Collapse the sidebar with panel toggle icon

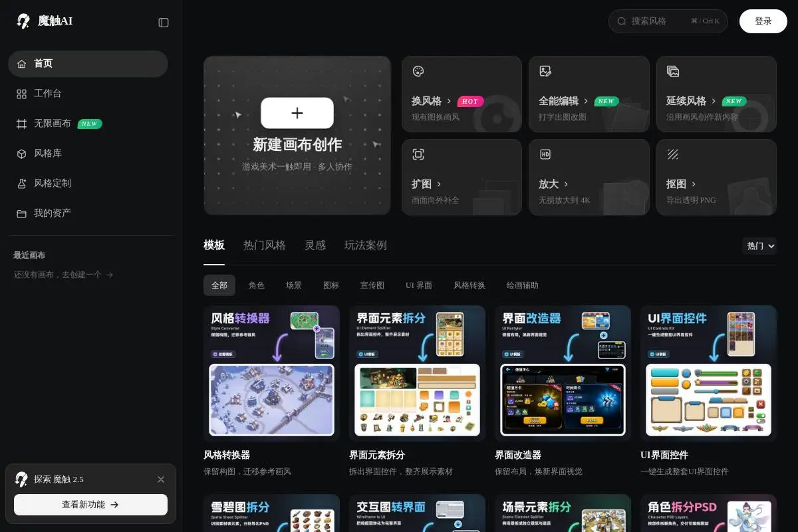[164, 23]
